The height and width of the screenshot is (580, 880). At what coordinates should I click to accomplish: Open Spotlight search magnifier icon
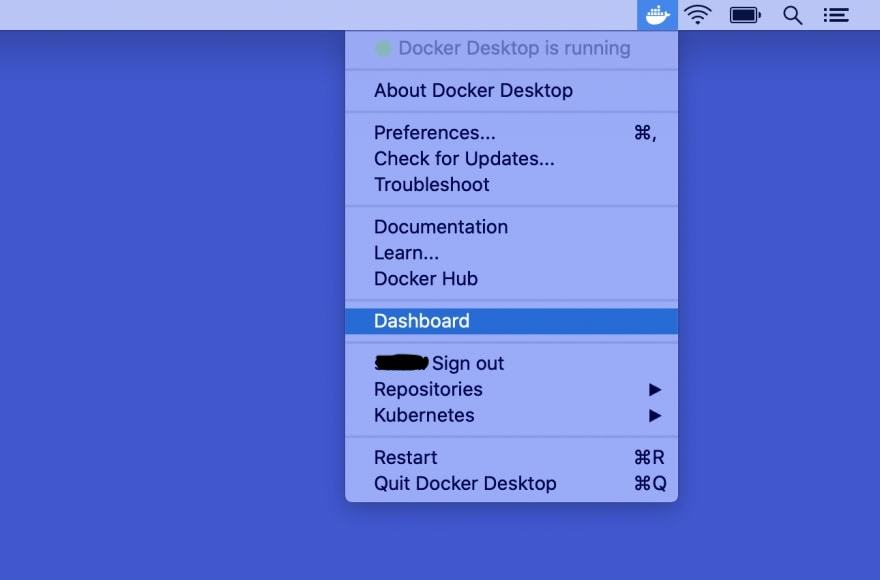coord(792,15)
